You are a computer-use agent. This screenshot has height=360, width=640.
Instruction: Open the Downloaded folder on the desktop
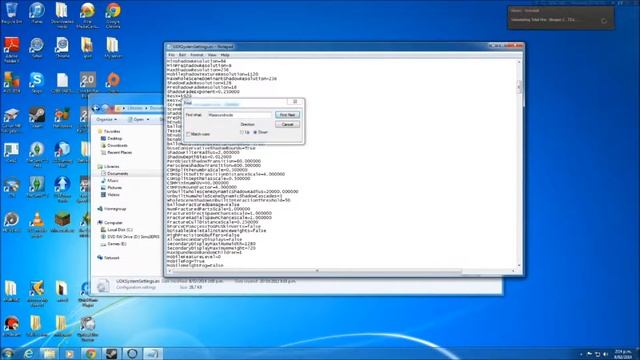pos(62,15)
